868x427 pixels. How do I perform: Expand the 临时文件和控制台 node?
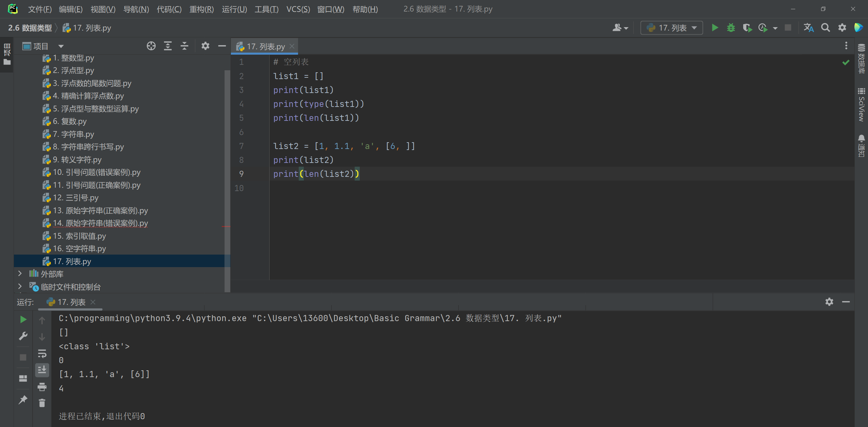[x=20, y=286]
